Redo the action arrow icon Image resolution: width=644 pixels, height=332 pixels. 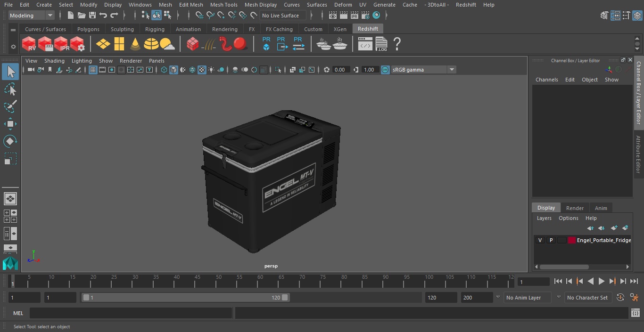click(x=114, y=16)
